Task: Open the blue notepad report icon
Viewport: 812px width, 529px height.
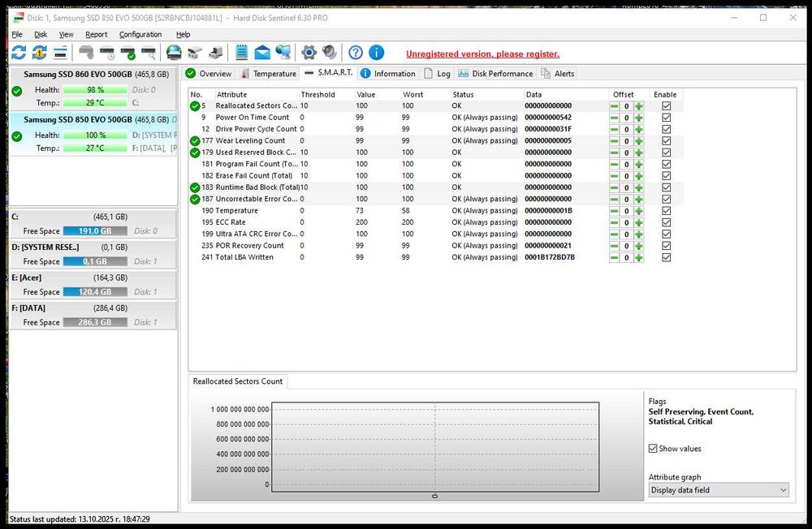Action: [241, 53]
